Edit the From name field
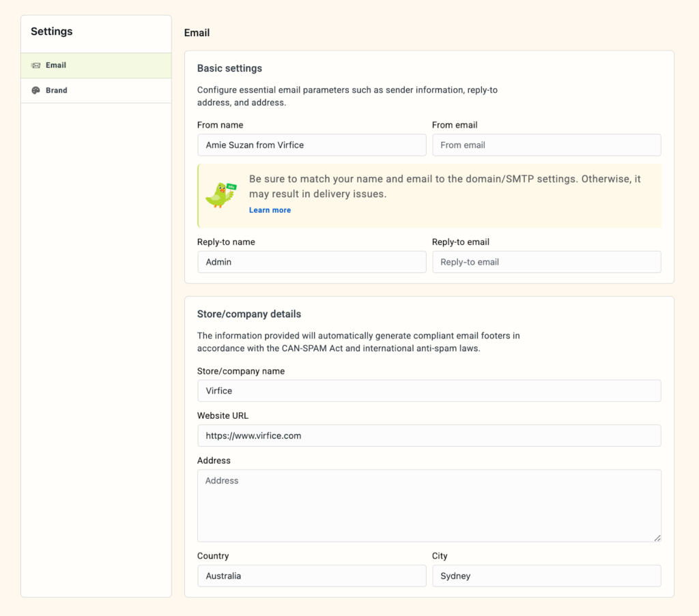The image size is (699, 616). 311,145
